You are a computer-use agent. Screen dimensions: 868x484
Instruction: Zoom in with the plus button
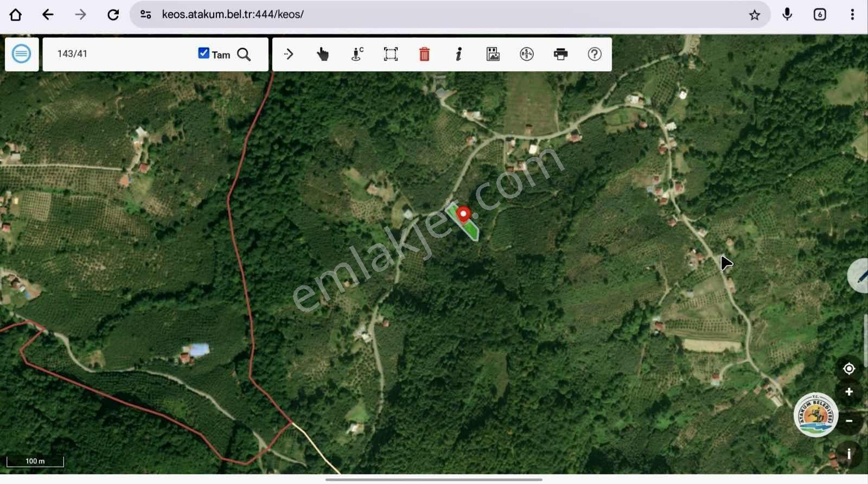pos(849,392)
